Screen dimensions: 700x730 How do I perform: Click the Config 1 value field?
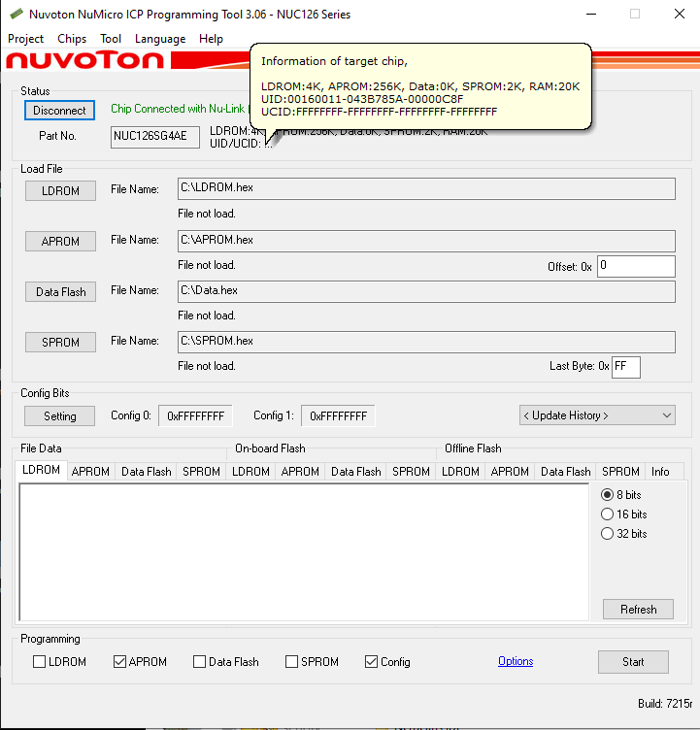point(338,415)
